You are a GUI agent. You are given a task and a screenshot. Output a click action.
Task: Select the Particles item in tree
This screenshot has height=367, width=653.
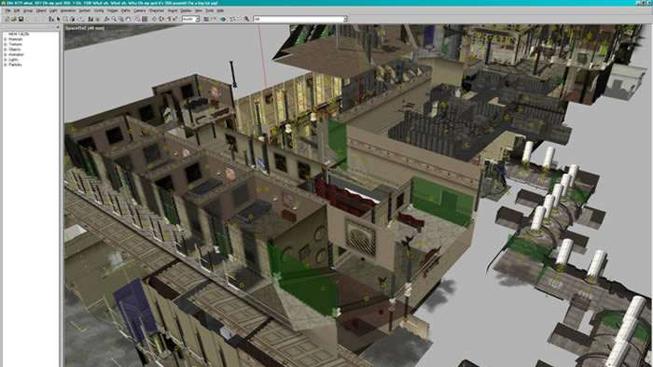coord(15,65)
